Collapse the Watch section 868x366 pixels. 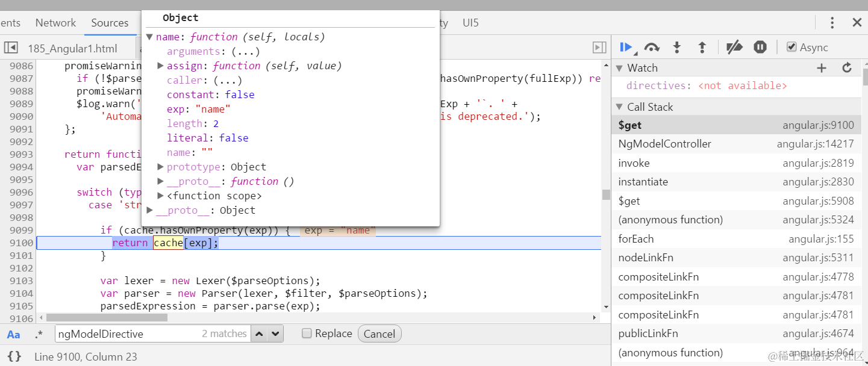pyautogui.click(x=619, y=68)
